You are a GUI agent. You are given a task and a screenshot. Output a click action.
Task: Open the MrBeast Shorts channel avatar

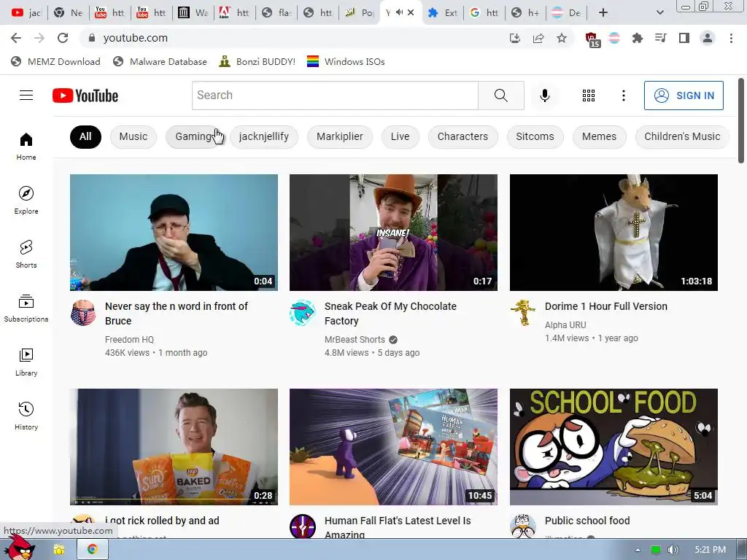tap(303, 313)
